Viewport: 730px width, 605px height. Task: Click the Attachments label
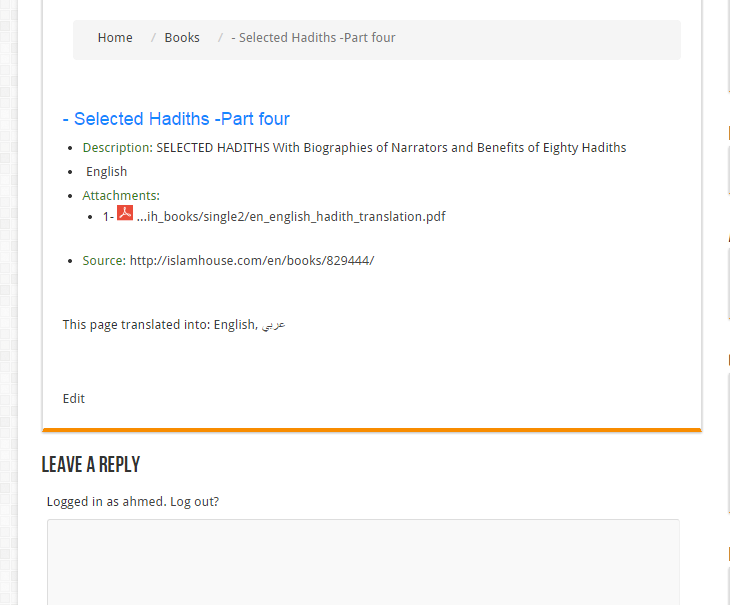click(x=121, y=195)
